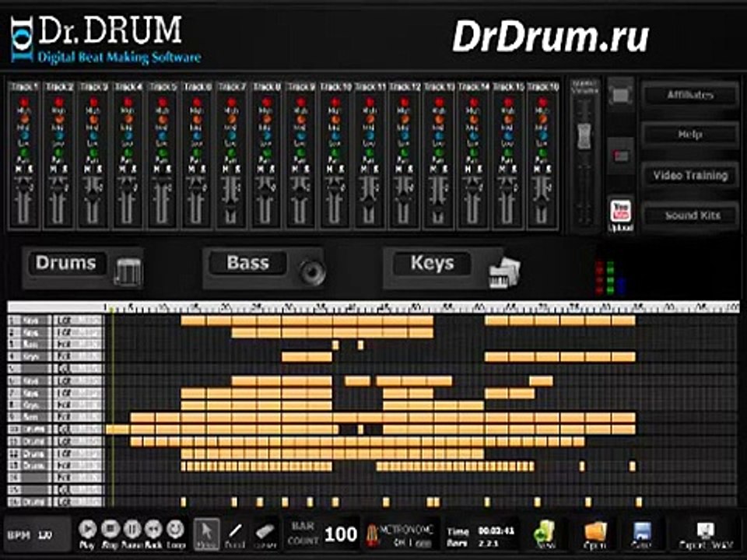Click Track 13 blue Low EQ knob
The image size is (747, 560).
439,135
